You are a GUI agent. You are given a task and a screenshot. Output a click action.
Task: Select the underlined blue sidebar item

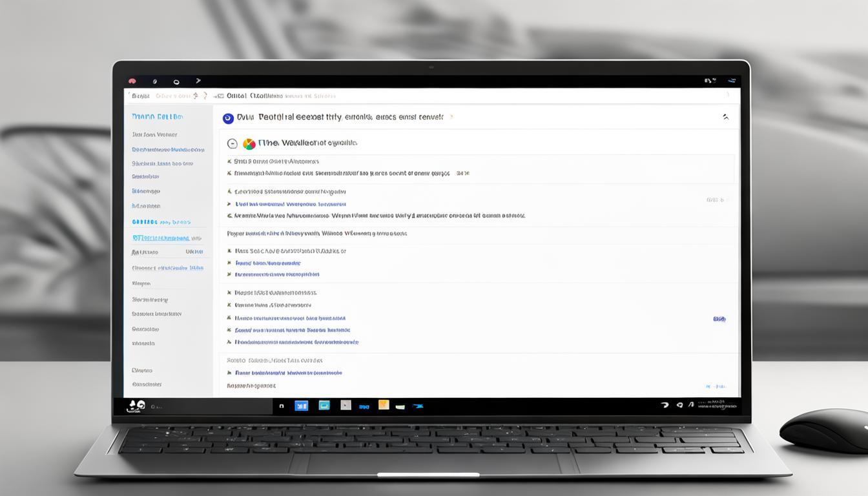coord(161,238)
